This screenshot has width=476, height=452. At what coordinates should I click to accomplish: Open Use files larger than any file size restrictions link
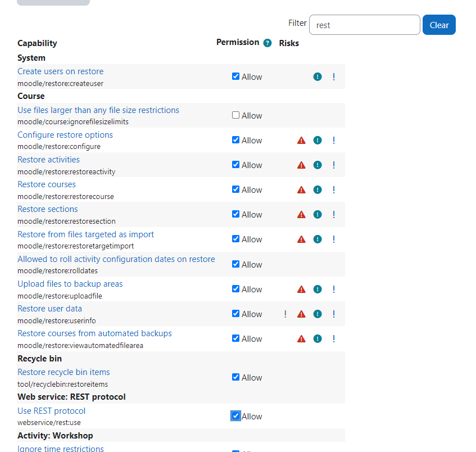98,110
